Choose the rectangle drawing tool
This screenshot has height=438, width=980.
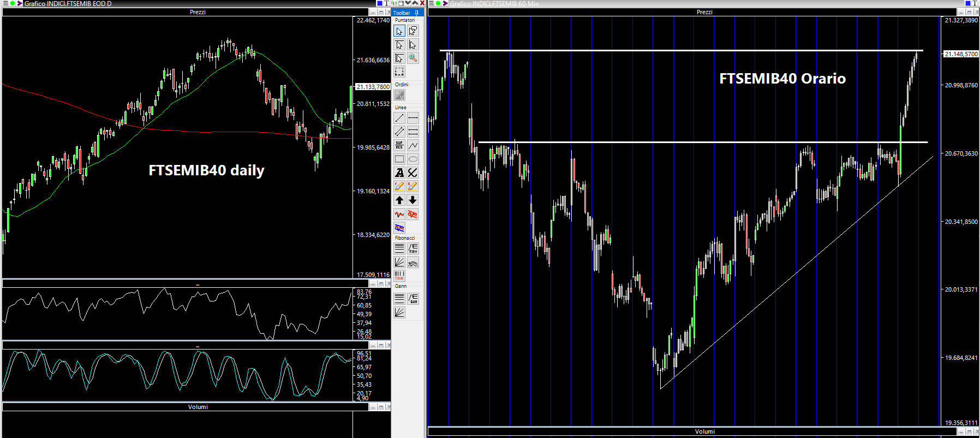(399, 159)
